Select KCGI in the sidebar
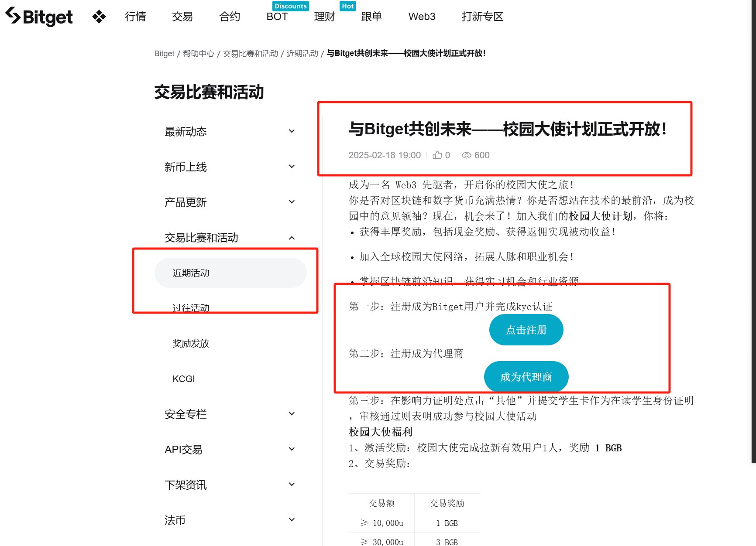The width and height of the screenshot is (756, 546). 183,379
